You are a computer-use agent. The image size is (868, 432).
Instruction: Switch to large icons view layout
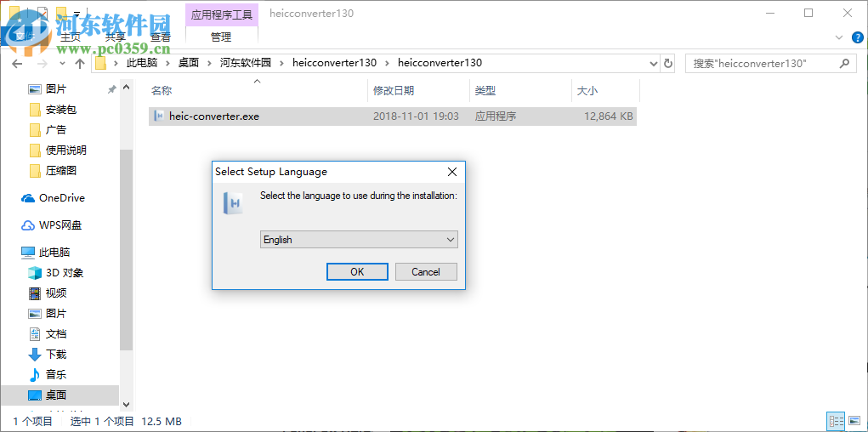(854, 421)
